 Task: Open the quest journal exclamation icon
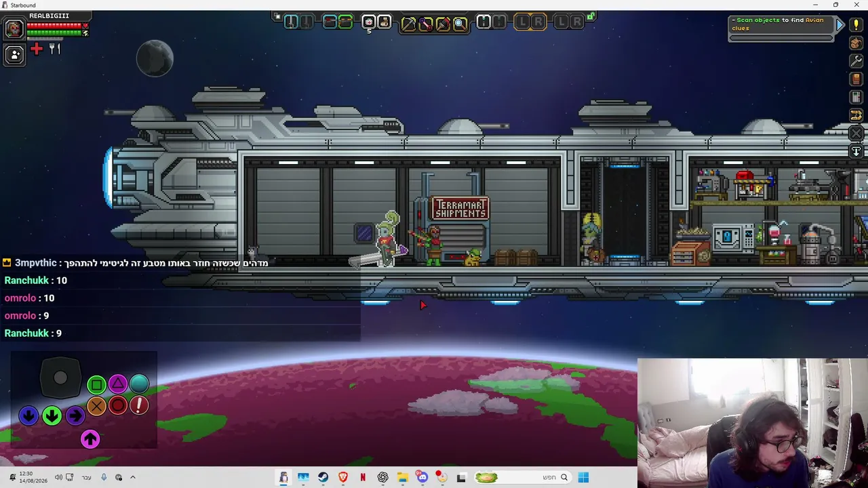(x=856, y=26)
